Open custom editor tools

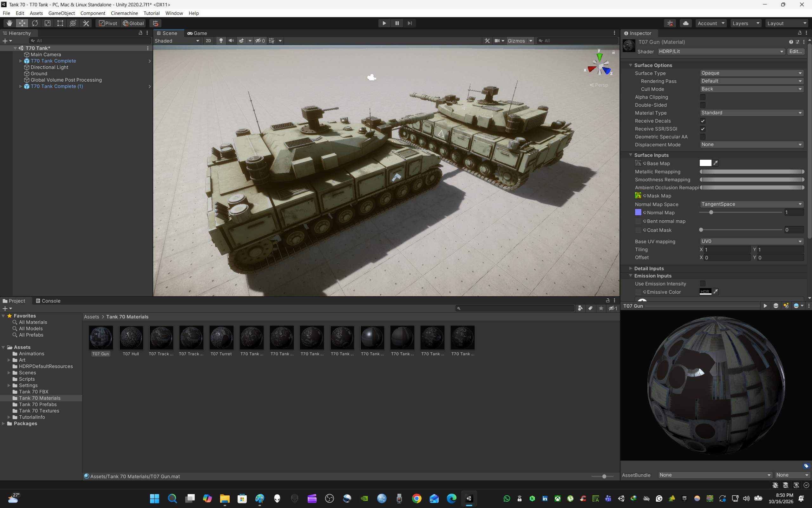tap(86, 23)
